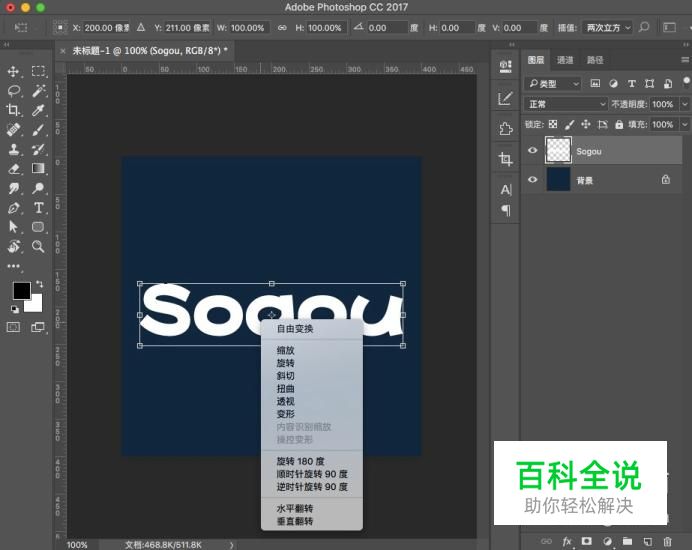692x550 pixels.
Task: Select the Rounded Rectangle shape tool
Action: [x=38, y=227]
